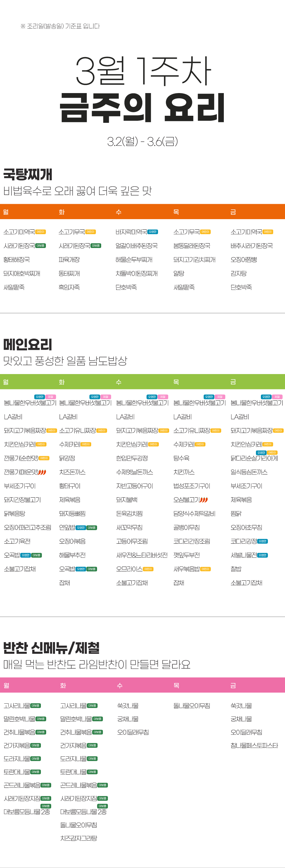Click the chili pepper icon beside 오삼불고기

pyautogui.click(x=204, y=500)
